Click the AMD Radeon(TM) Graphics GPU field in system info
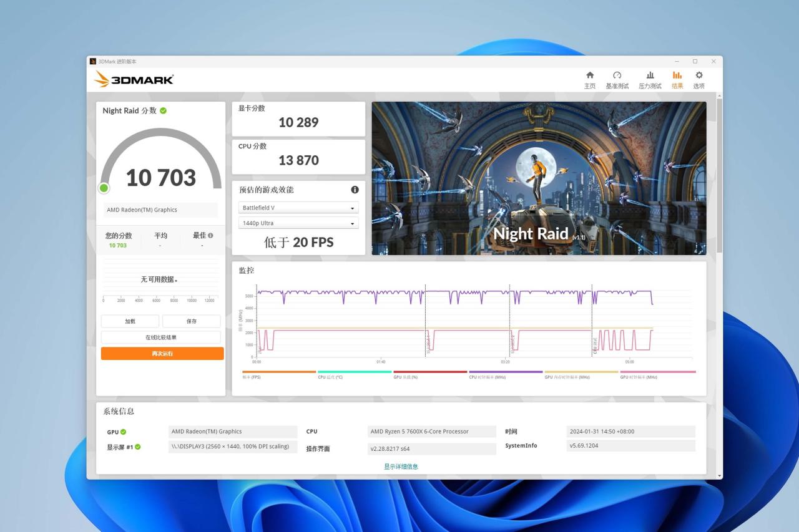The height and width of the screenshot is (532, 799). [x=233, y=432]
